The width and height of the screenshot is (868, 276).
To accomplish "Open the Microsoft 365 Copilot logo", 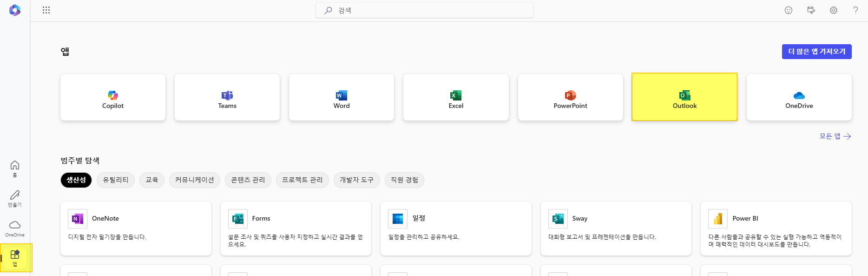I will (x=15, y=10).
